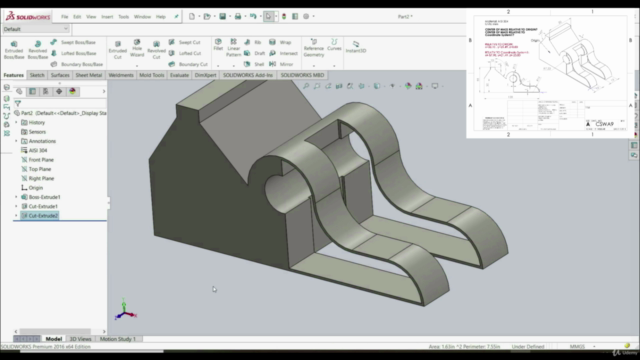The height and width of the screenshot is (360, 640).
Task: Open the File menu
Action: point(64,17)
